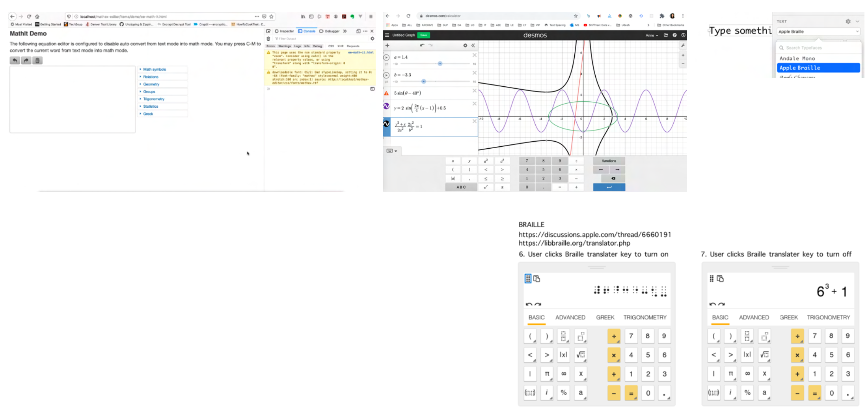Screen dimensions: 868x411
Task: Toggle the Warnings filter in console
Action: [x=284, y=46]
